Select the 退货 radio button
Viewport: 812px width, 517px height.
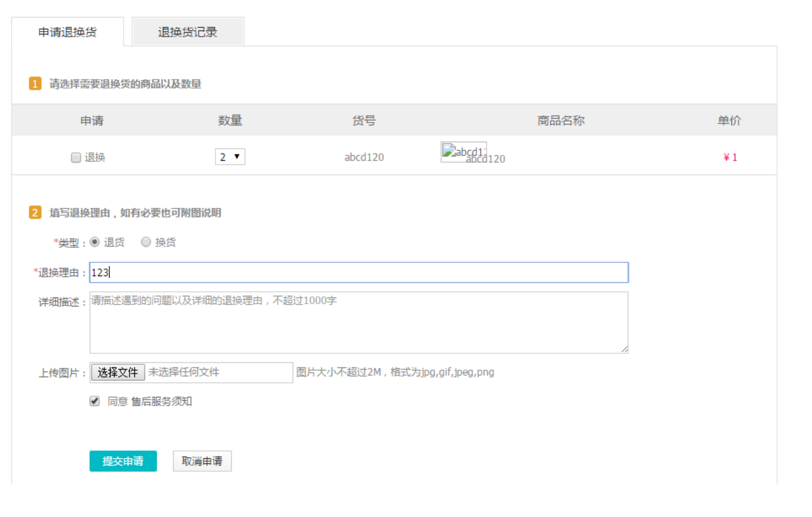pyautogui.click(x=95, y=242)
